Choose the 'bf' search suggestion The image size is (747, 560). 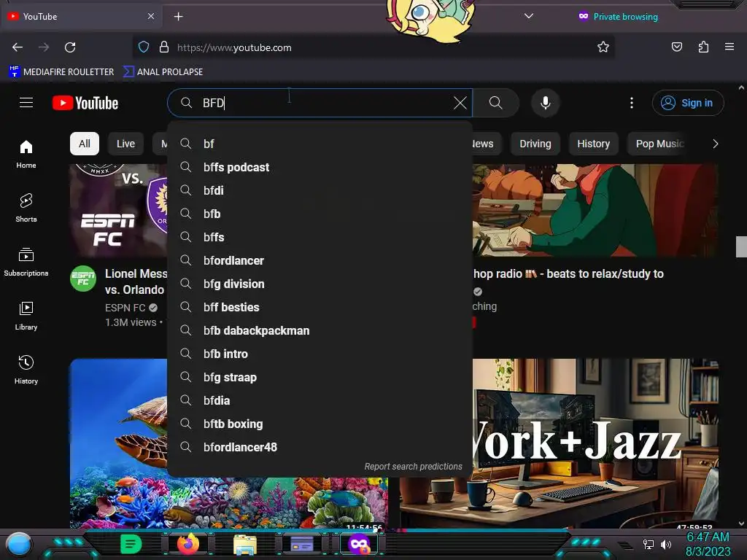pos(320,144)
